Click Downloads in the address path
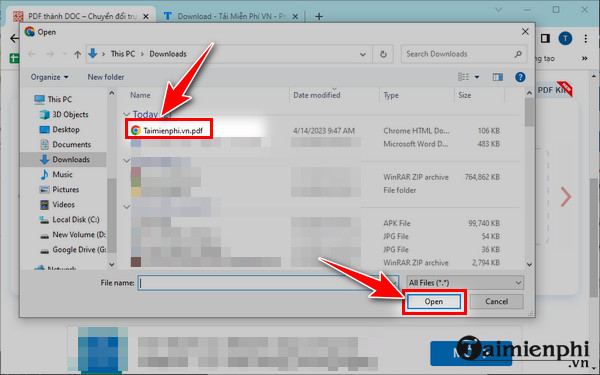This screenshot has height=375, width=600. [168, 54]
